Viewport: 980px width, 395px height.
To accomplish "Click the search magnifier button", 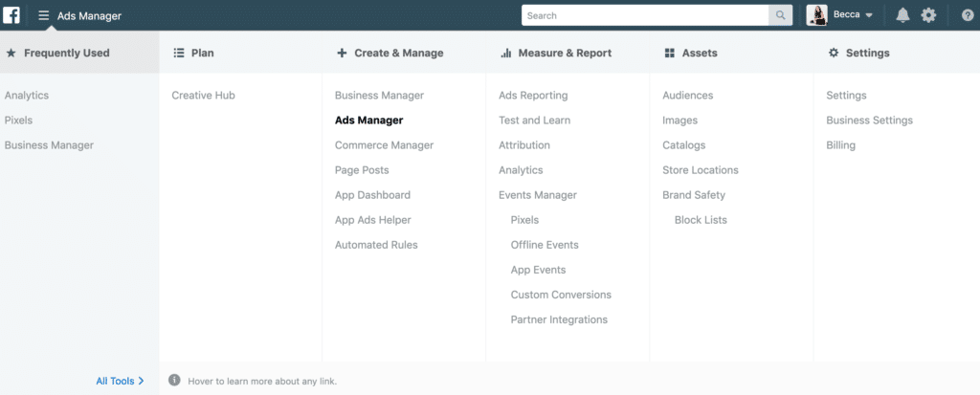I will pyautogui.click(x=781, y=15).
